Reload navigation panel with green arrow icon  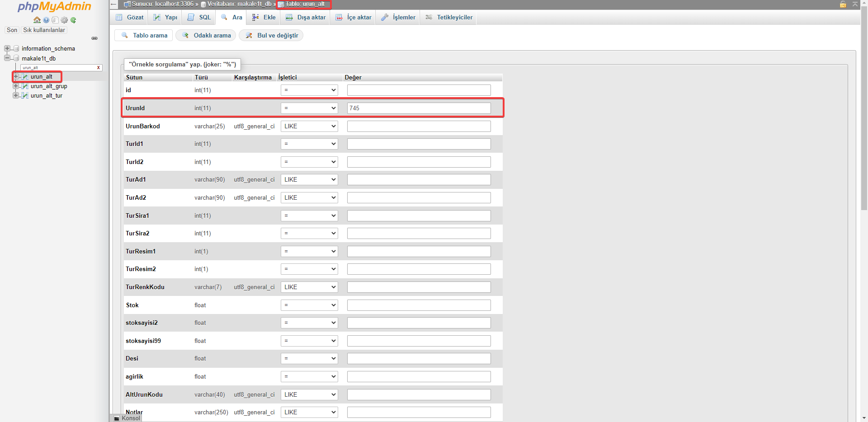click(x=73, y=20)
